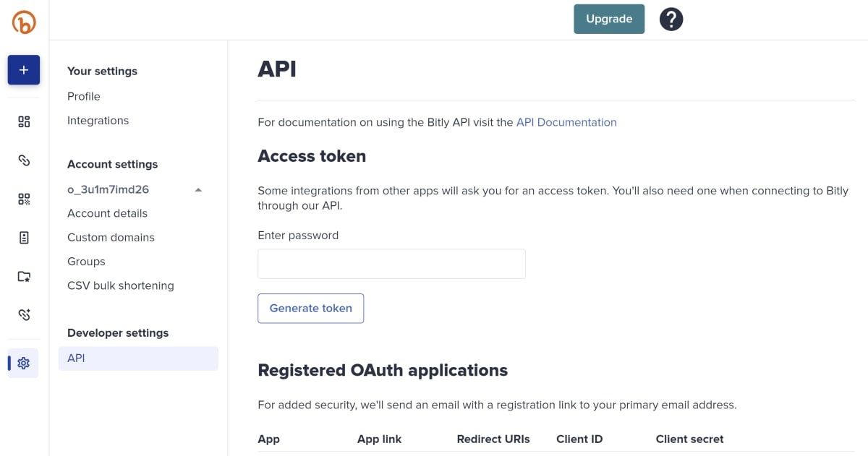Image resolution: width=868 pixels, height=456 pixels.
Task: Collapse the o_3u1m7imd26 account section
Action: 198,189
